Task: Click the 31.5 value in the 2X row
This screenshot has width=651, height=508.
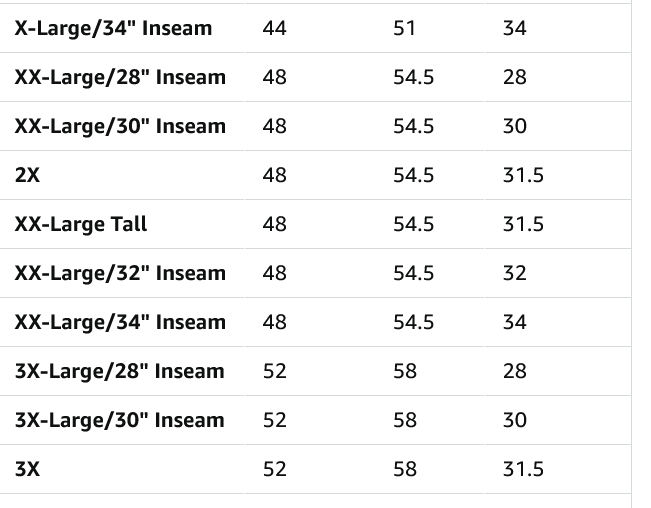Action: tap(523, 175)
